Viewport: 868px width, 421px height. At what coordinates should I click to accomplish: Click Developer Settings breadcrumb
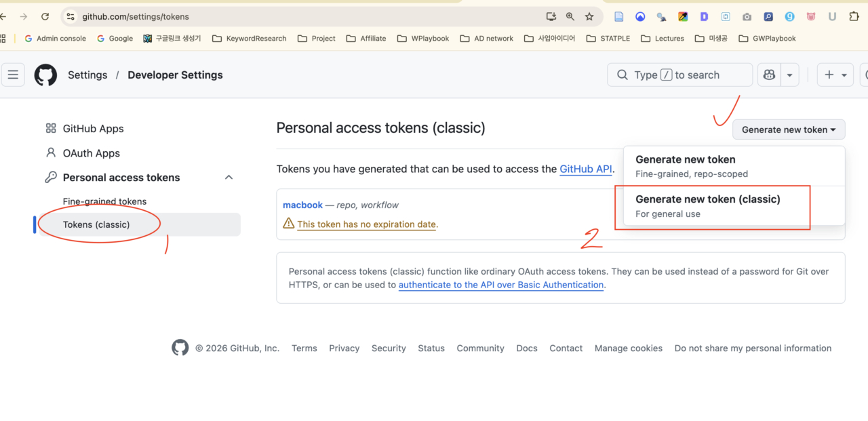coord(175,75)
